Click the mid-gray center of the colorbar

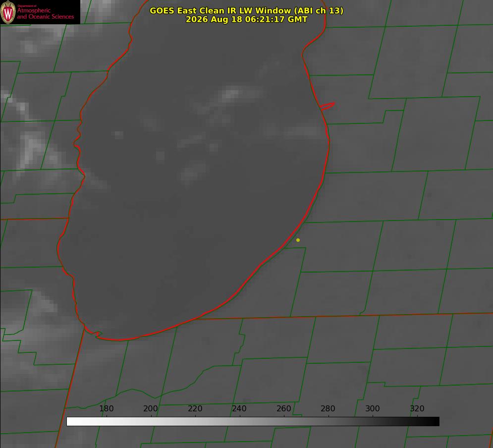(253, 422)
